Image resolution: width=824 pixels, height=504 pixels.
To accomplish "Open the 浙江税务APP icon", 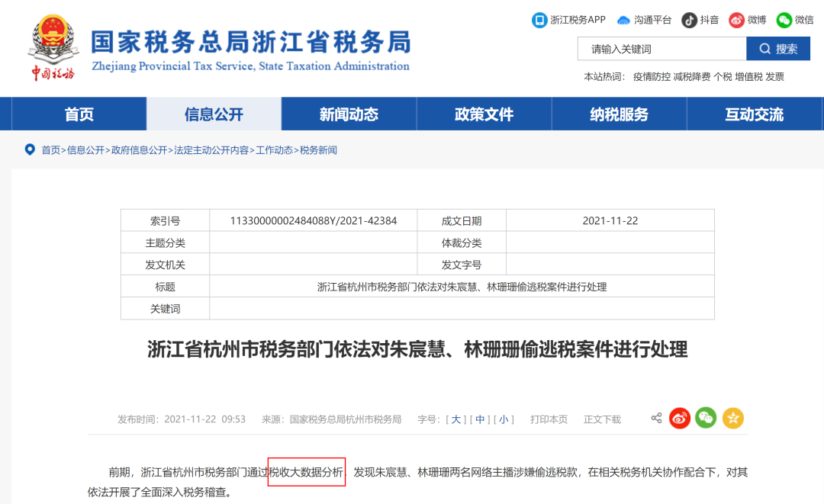I will 539,20.
